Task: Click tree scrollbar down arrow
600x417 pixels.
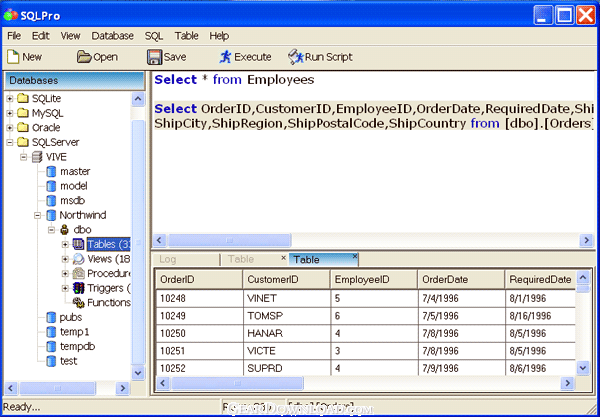Action: [x=138, y=373]
